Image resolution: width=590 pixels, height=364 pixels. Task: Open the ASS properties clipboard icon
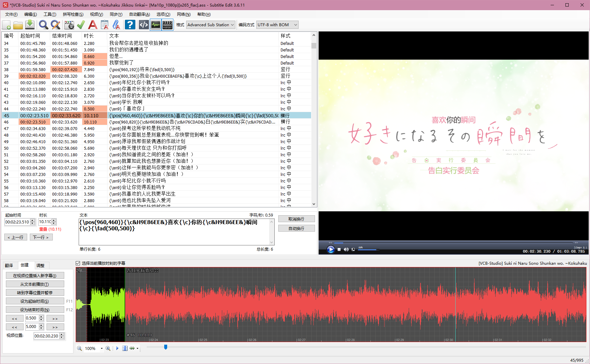pos(105,25)
